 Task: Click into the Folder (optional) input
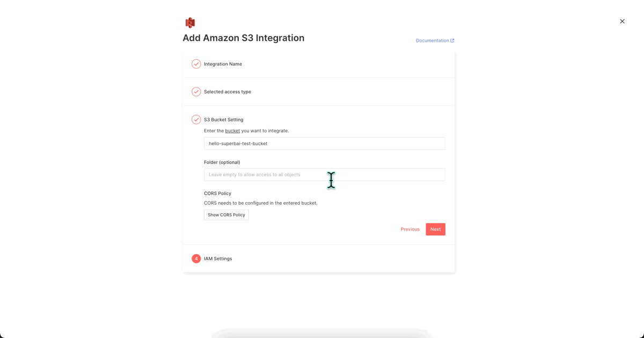(325, 175)
